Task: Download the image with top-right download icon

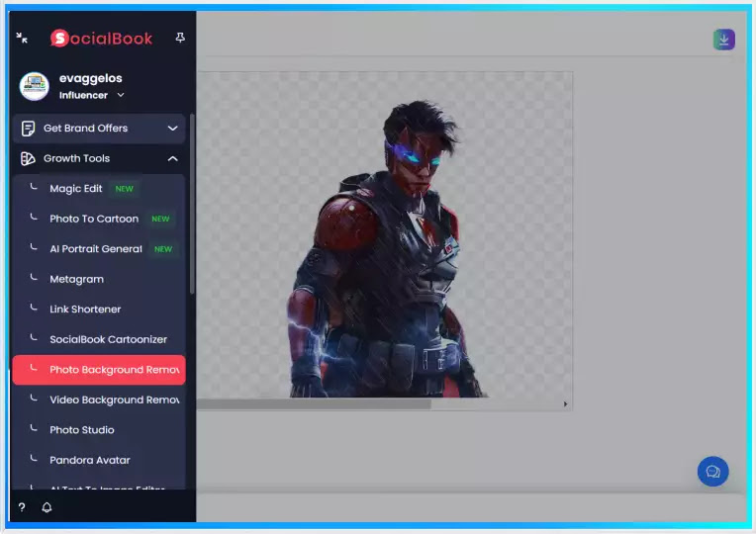Action: tap(723, 40)
